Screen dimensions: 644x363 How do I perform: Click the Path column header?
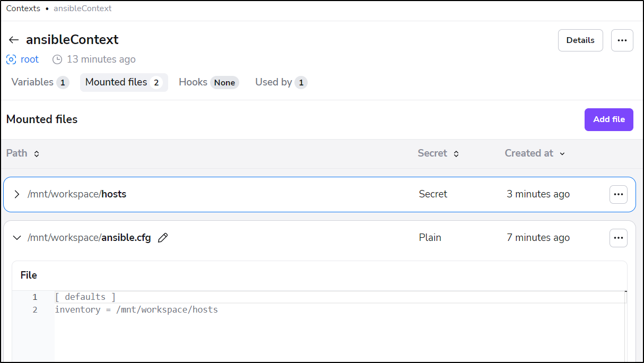pyautogui.click(x=16, y=153)
